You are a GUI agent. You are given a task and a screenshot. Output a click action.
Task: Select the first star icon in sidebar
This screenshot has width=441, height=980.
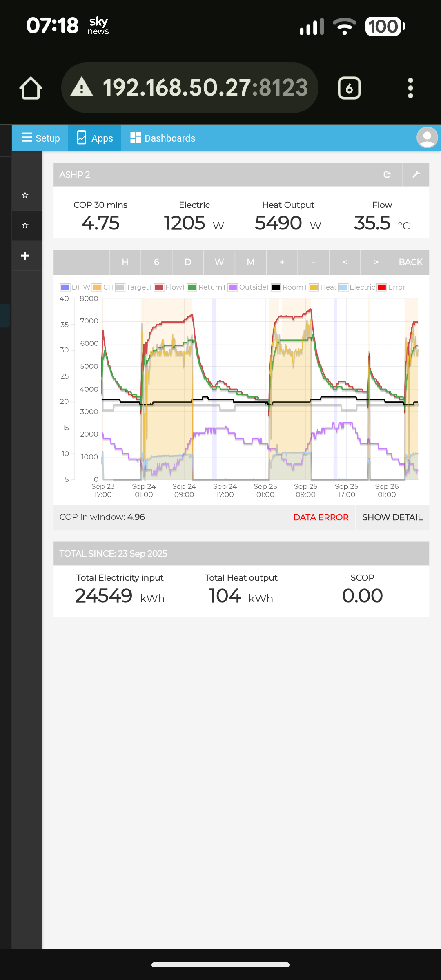pos(25,195)
